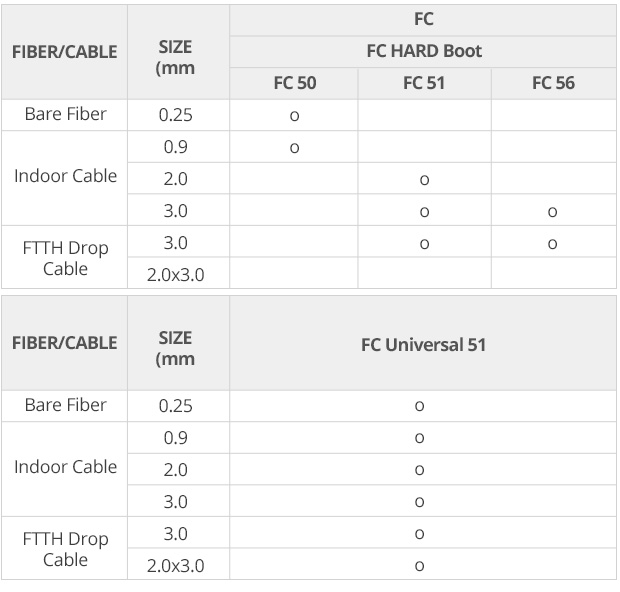
Task: Select the Indoor Cable label in bottom table
Action: tap(65, 467)
